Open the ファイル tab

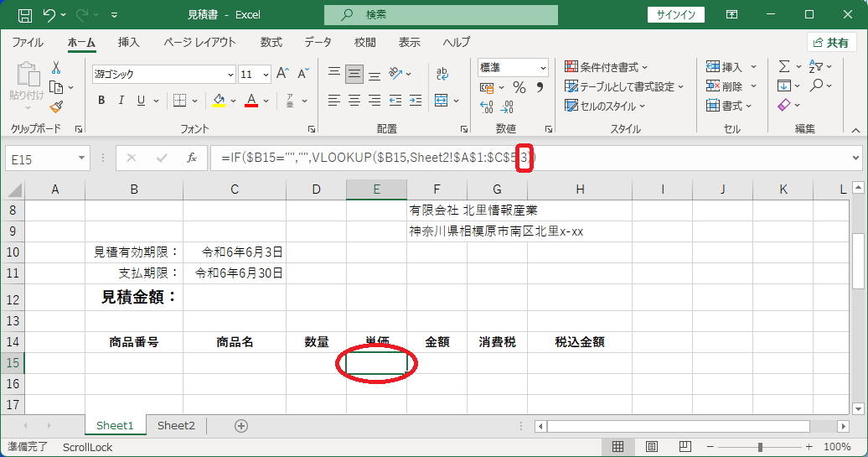click(27, 42)
